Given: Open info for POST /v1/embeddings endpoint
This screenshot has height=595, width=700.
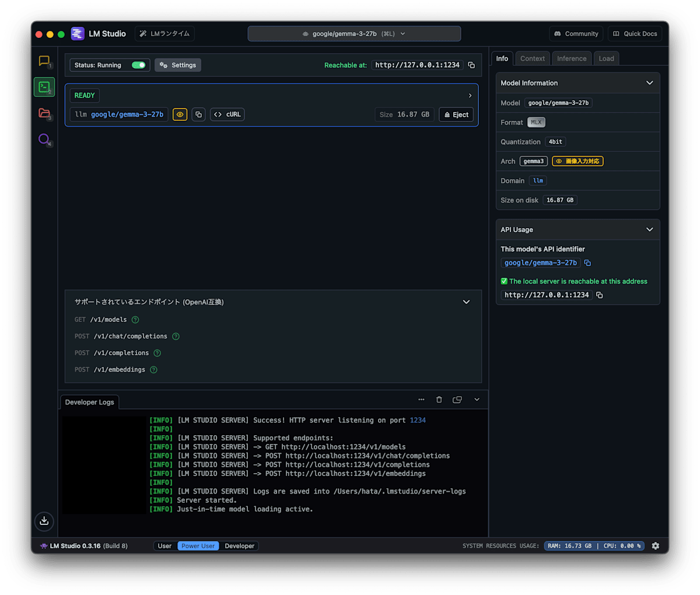Looking at the screenshot, I should pyautogui.click(x=153, y=370).
